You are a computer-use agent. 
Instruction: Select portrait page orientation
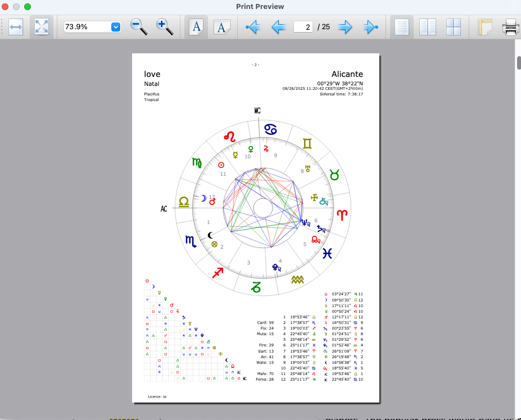pos(196,26)
